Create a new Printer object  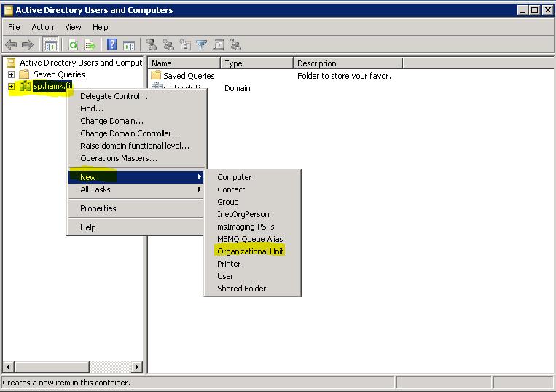tap(252, 264)
